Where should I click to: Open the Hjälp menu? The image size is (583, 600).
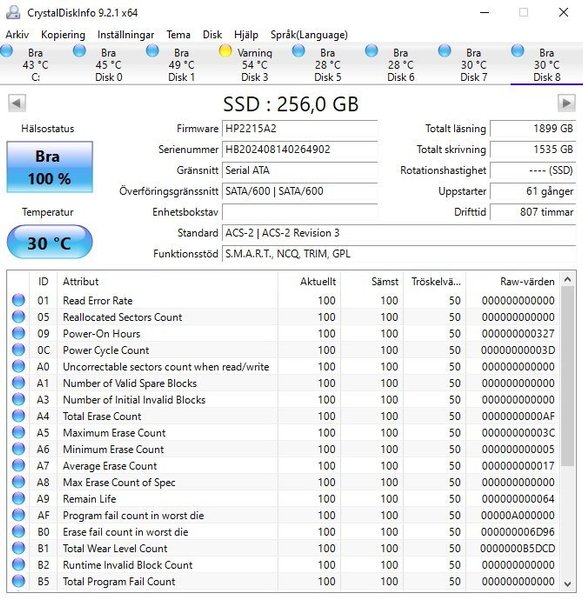(x=246, y=35)
